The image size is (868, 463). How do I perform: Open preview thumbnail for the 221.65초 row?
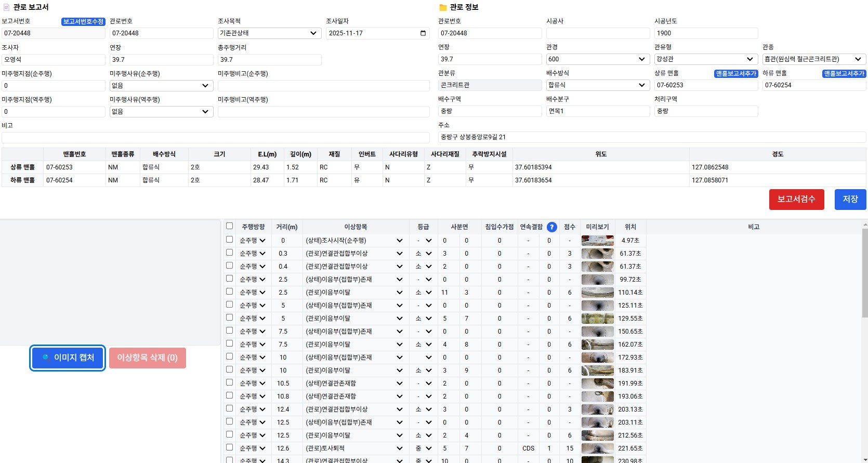pos(597,448)
